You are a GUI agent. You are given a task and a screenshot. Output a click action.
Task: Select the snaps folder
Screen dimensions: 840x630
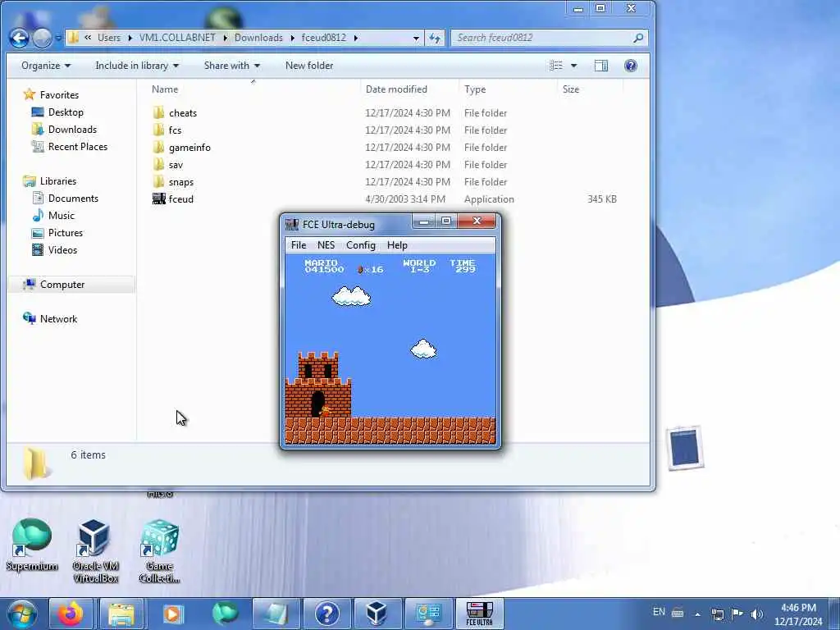point(181,181)
